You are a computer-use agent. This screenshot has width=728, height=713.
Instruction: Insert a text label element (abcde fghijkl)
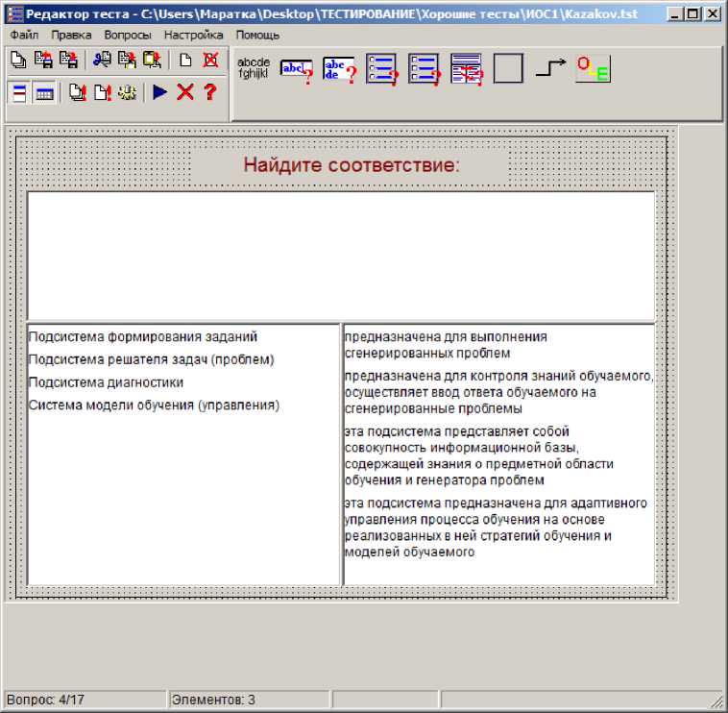coord(254,68)
